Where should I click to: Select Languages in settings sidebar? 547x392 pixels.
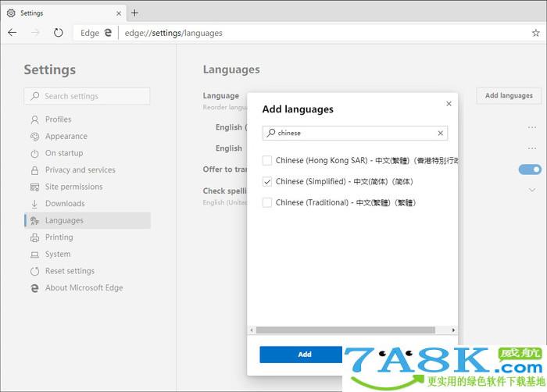tap(88, 220)
